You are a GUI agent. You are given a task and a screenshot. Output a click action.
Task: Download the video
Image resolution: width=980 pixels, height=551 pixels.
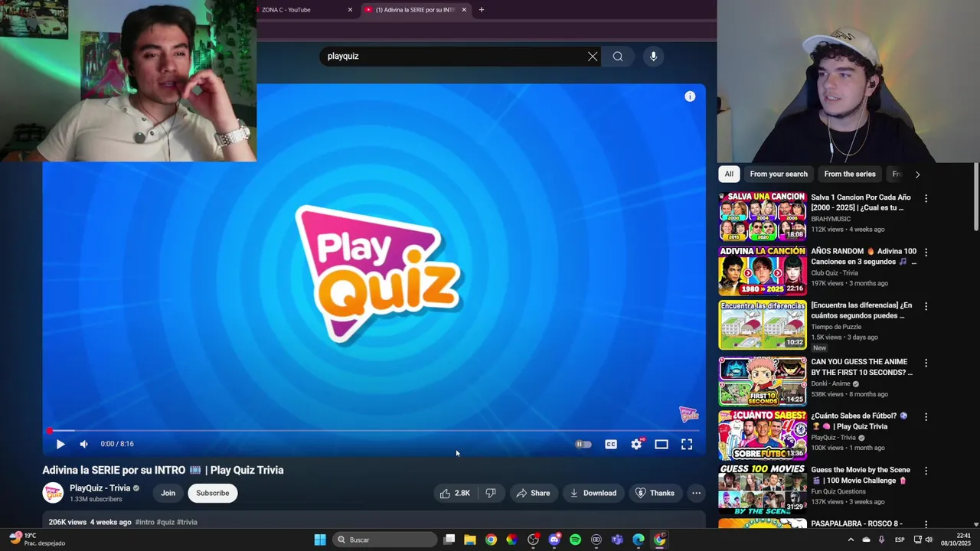(593, 493)
